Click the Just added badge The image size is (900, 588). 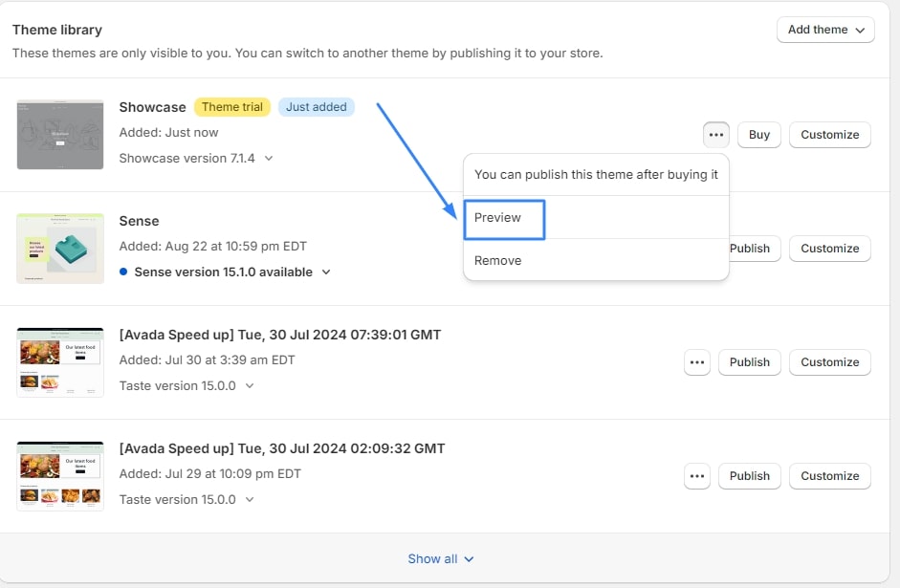tap(317, 107)
